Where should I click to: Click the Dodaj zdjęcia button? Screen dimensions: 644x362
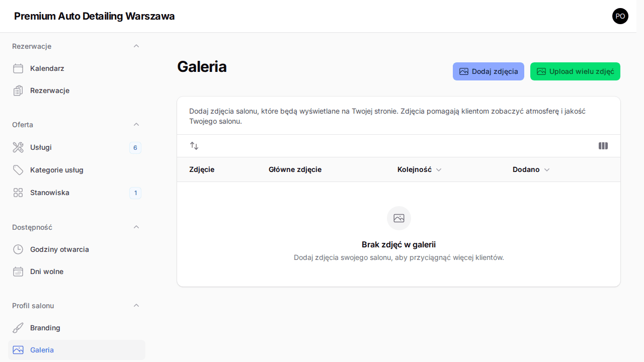488,71
